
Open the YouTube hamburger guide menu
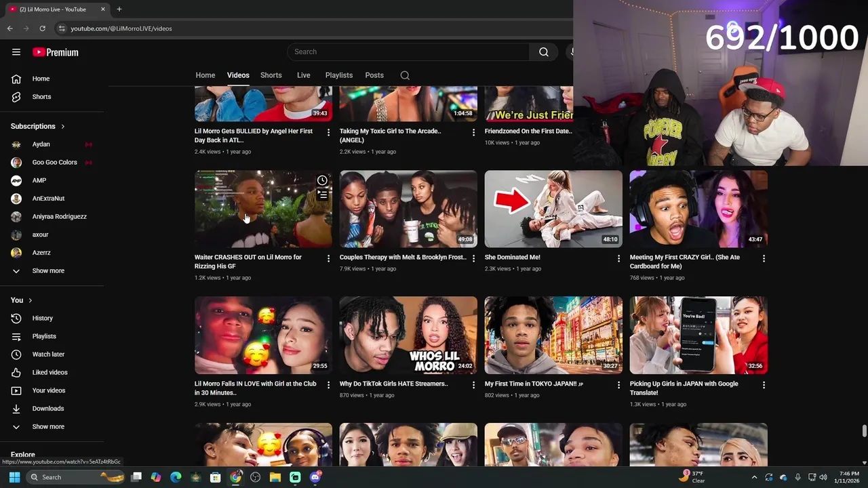16,52
